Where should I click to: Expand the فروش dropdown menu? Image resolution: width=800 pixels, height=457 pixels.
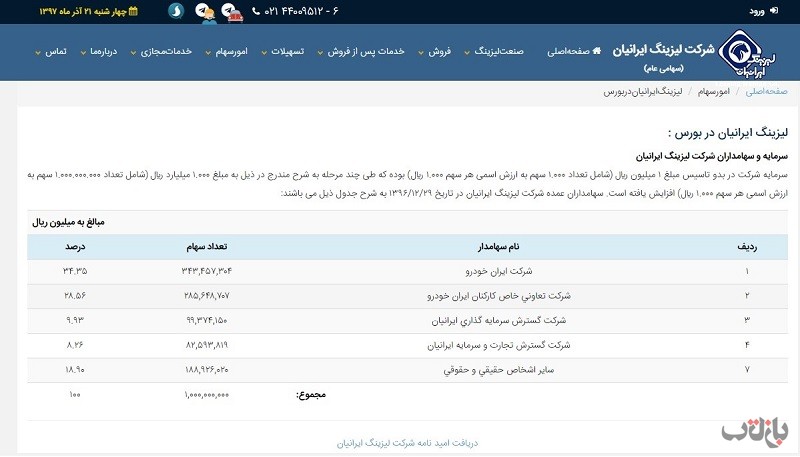point(435,51)
